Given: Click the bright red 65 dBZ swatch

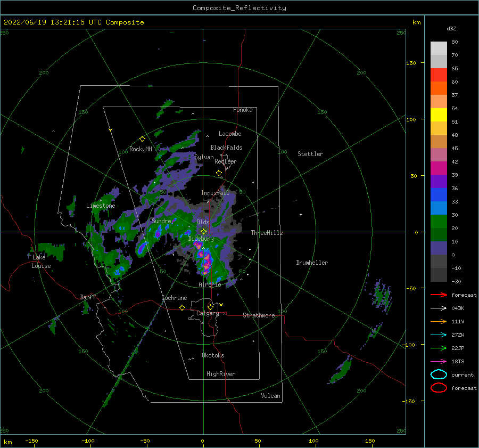Looking at the screenshot, I should coord(439,75).
